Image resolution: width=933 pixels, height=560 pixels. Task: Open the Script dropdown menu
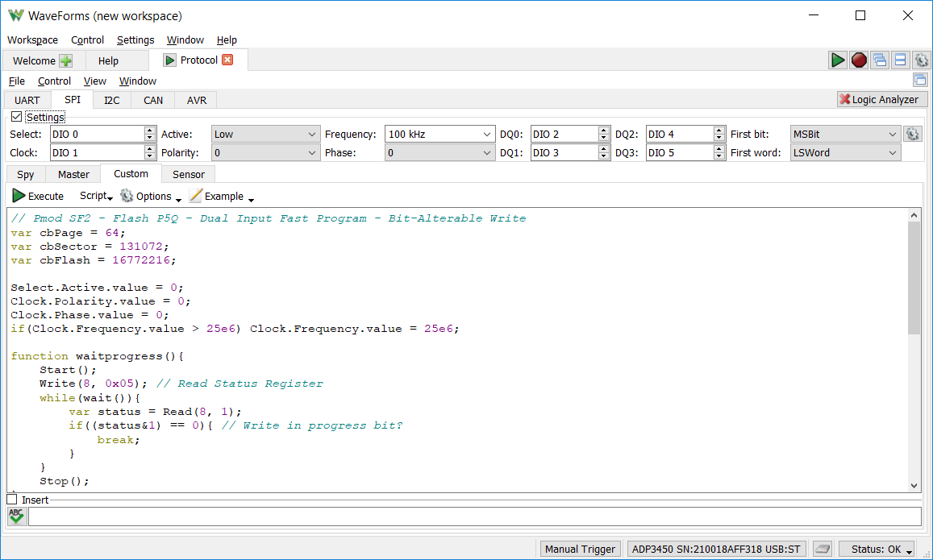[96, 196]
